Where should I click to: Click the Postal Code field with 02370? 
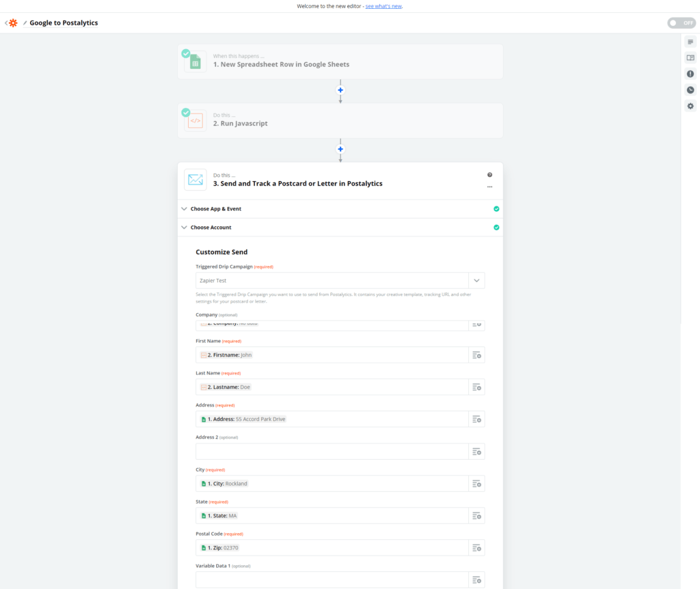pos(332,548)
